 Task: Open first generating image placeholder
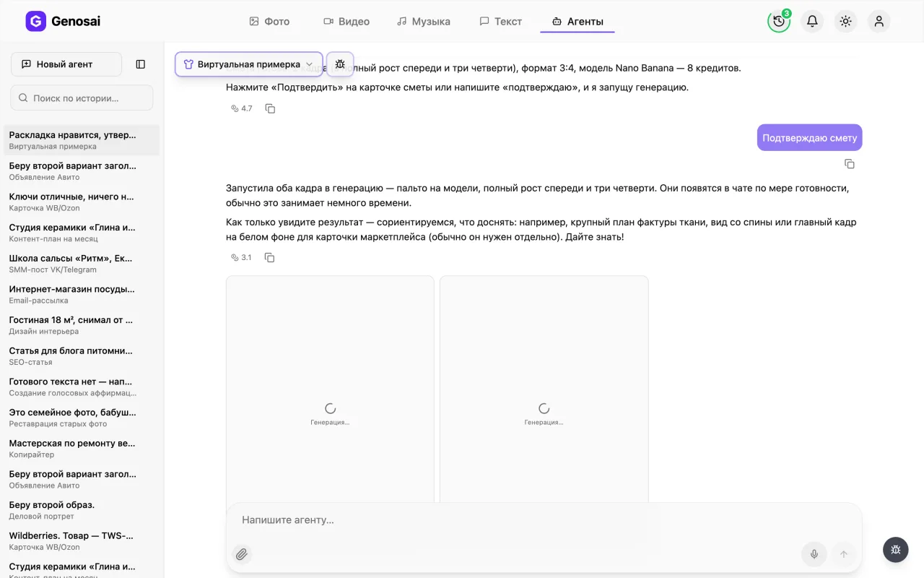click(x=330, y=390)
